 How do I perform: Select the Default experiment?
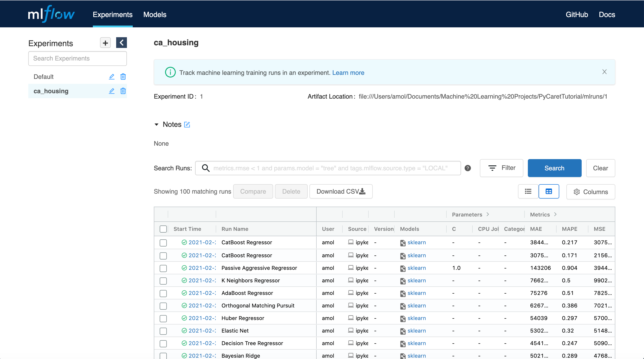pos(44,77)
